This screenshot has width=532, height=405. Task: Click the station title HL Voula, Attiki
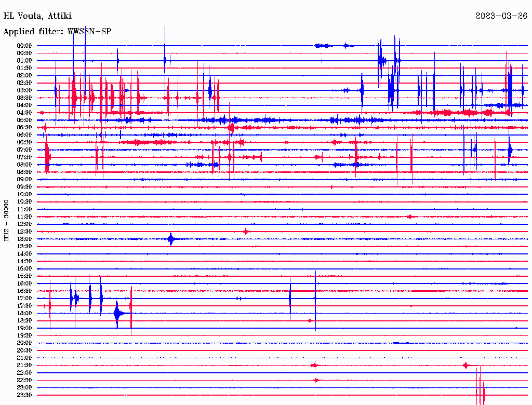click(x=37, y=16)
